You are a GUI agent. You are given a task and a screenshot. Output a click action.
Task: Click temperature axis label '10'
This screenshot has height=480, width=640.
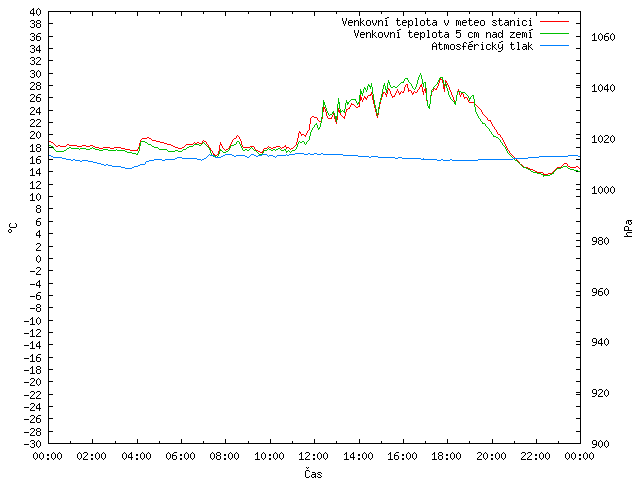click(36, 197)
